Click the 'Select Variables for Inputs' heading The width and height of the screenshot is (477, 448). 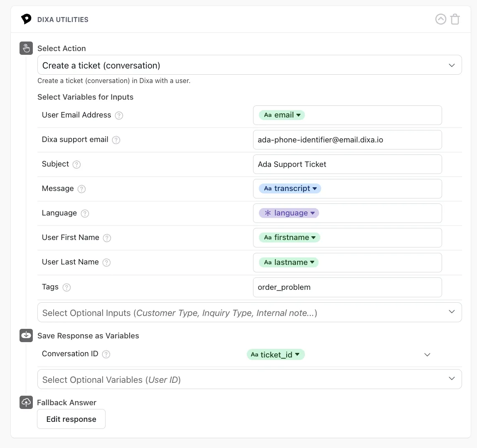tap(86, 97)
